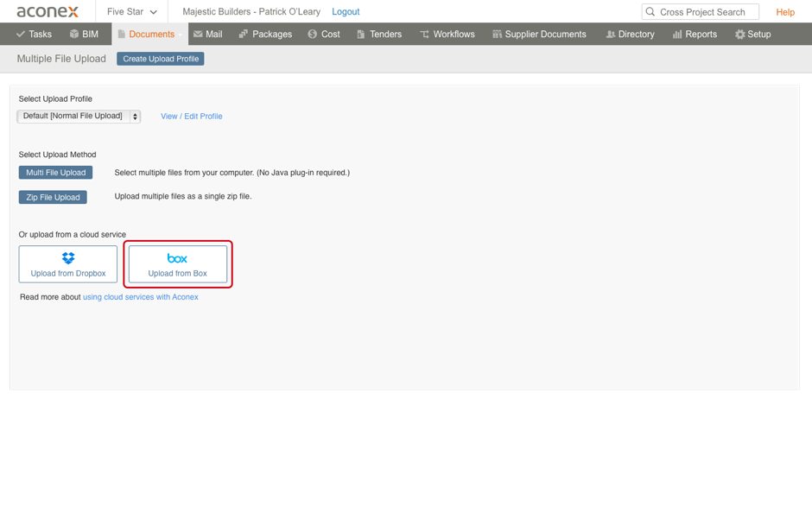Click the upload profile dropdown arrows
The width and height of the screenshot is (812, 507).
point(135,117)
